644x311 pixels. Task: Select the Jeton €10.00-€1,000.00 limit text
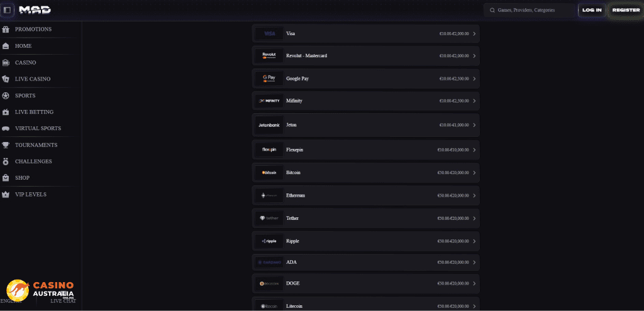454,125
